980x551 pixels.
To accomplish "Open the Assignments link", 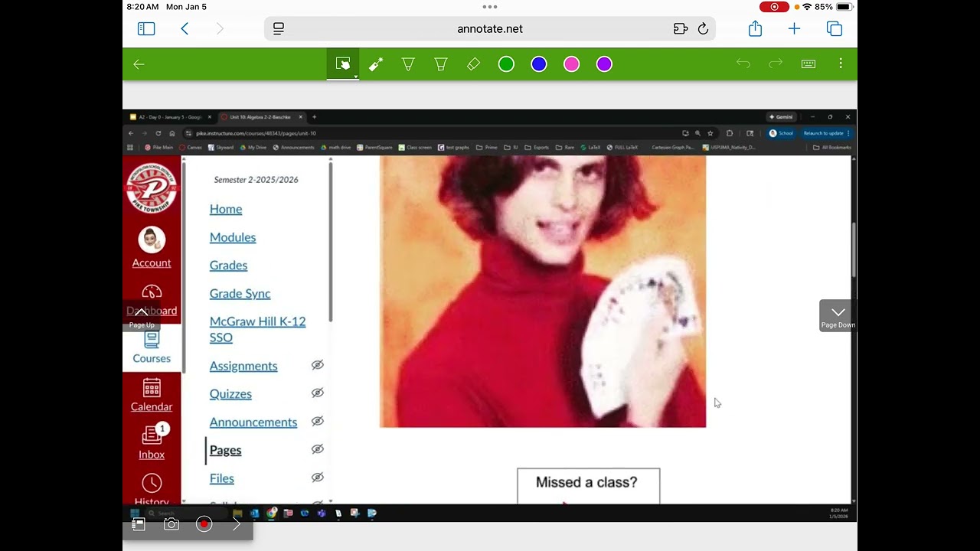I will (x=243, y=366).
